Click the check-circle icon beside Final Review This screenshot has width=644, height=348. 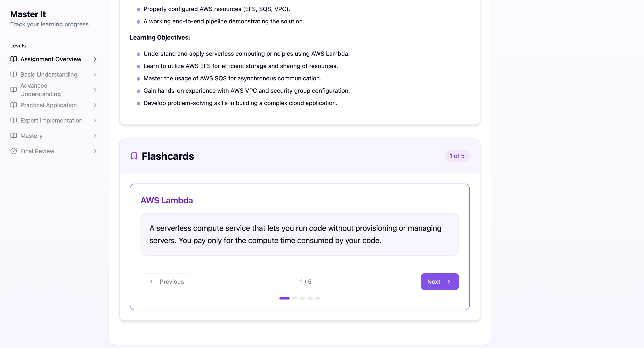pyautogui.click(x=13, y=151)
